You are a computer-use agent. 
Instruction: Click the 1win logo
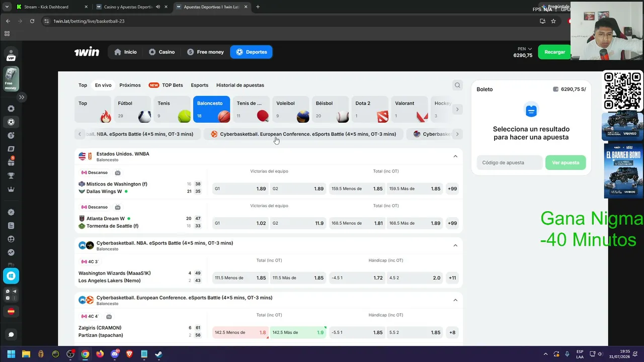[87, 52]
